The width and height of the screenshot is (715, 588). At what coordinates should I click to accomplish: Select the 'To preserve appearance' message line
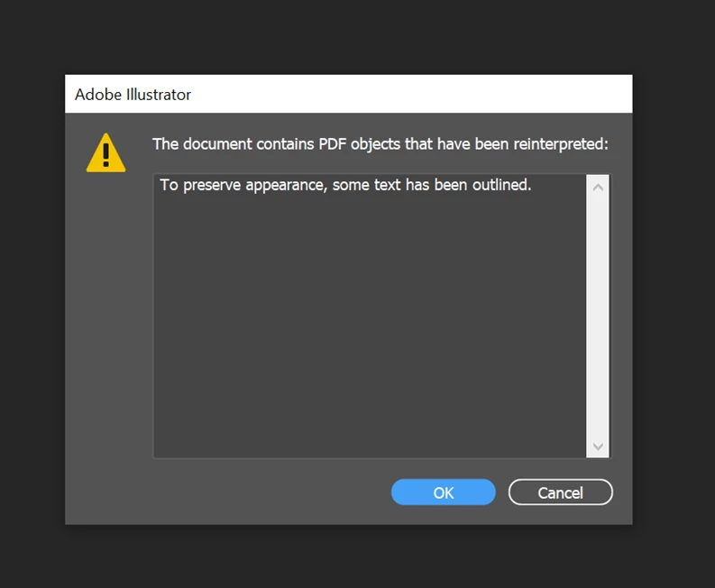click(x=345, y=185)
